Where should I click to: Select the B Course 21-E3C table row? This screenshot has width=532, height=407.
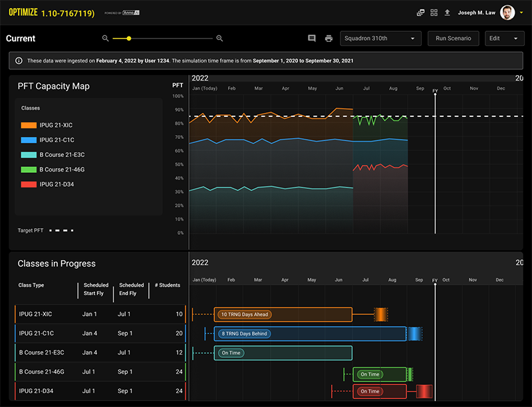click(x=100, y=352)
